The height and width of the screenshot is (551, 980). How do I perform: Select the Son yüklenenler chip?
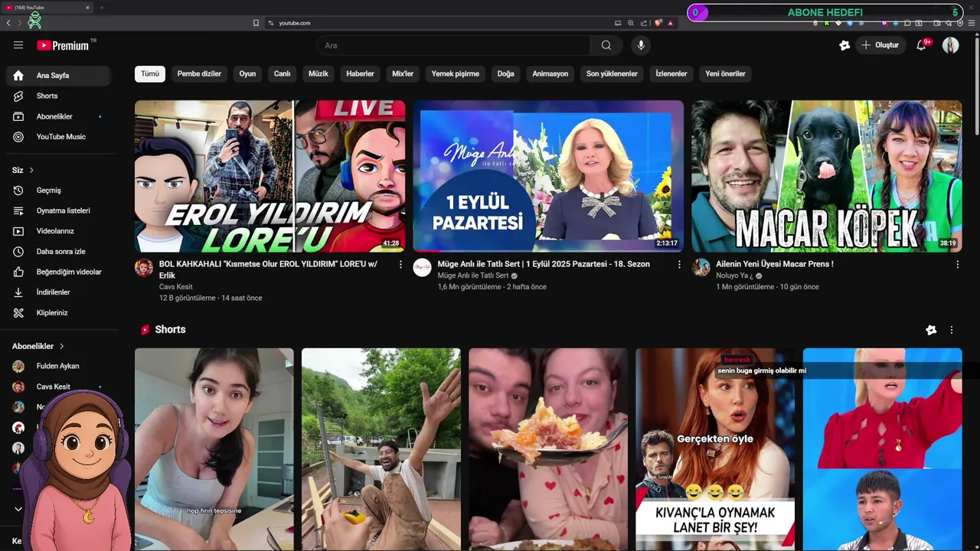612,74
